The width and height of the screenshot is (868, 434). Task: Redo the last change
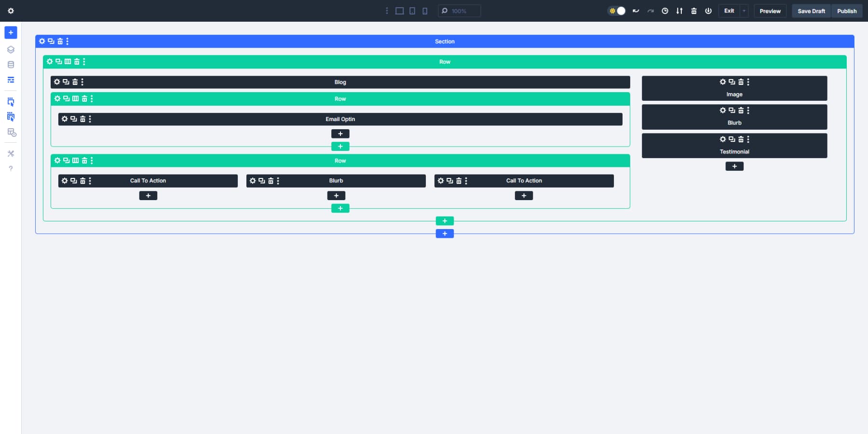[651, 10]
